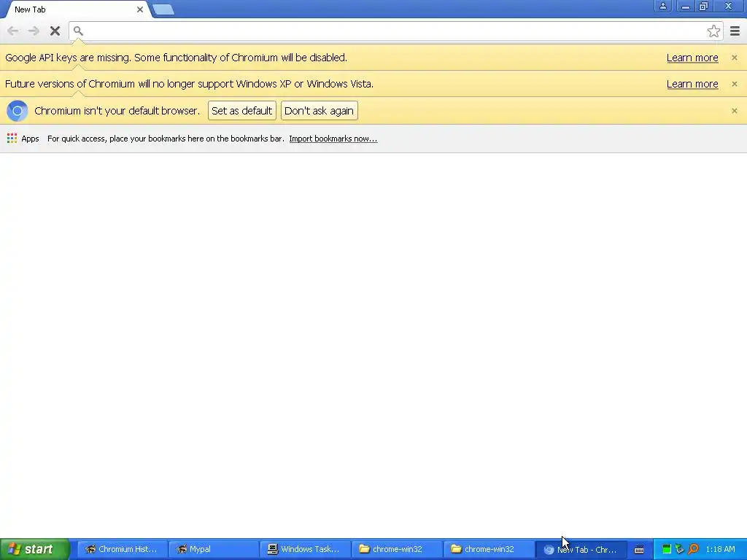The height and width of the screenshot is (560, 747).
Task: Open the Windows Start menu
Action: (x=34, y=549)
